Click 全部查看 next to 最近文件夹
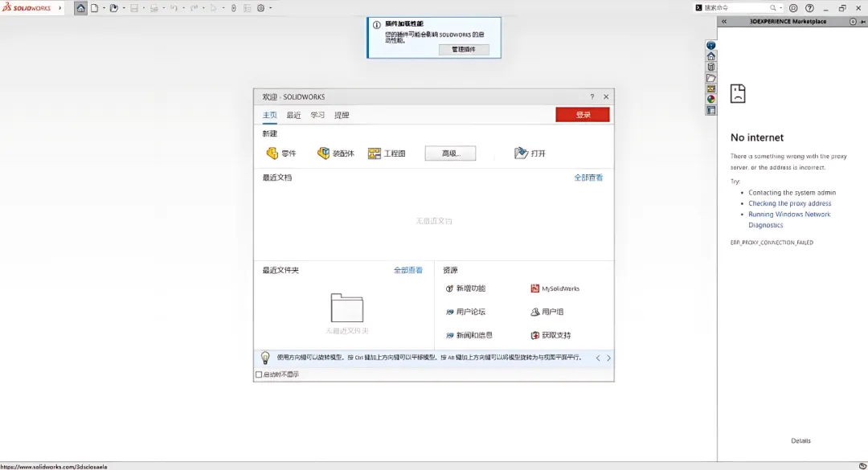Screen dimensions: 868x470 click(408, 270)
